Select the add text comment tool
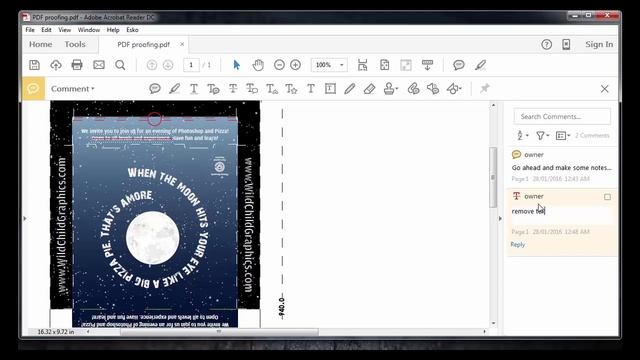 pyautogui.click(x=311, y=89)
